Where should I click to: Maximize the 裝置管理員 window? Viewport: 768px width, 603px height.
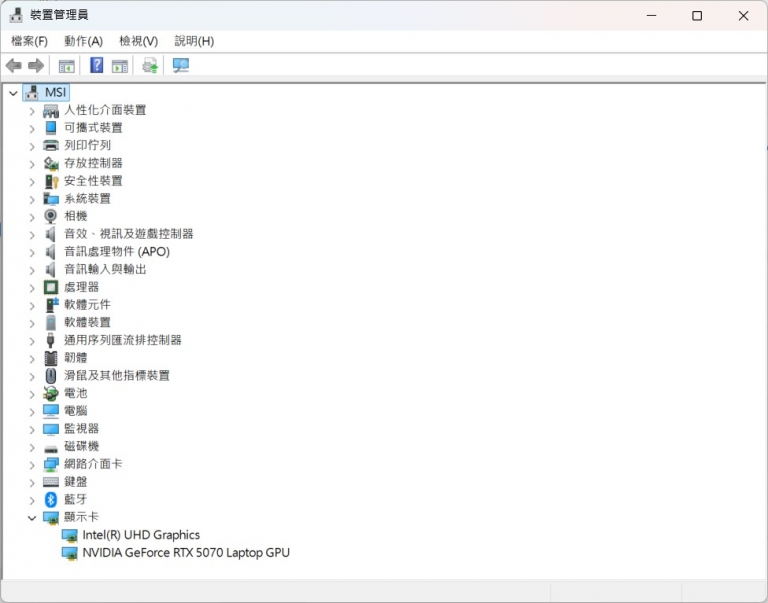tap(697, 16)
